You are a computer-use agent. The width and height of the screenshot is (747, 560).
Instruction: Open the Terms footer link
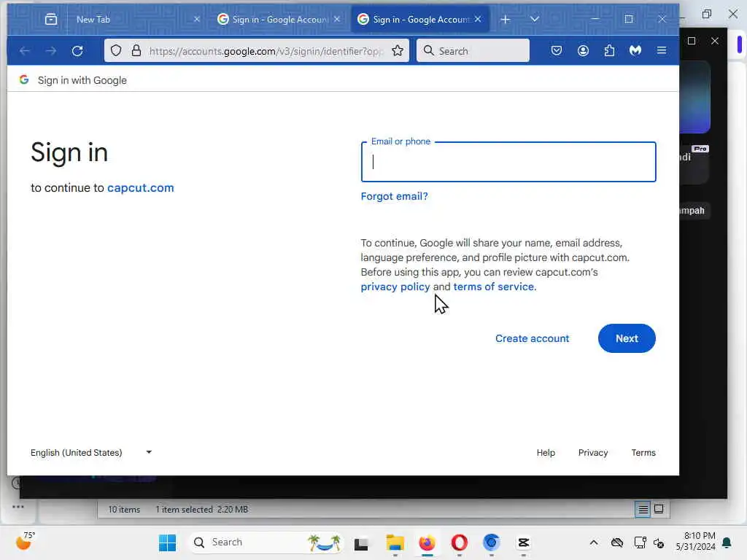(x=643, y=452)
